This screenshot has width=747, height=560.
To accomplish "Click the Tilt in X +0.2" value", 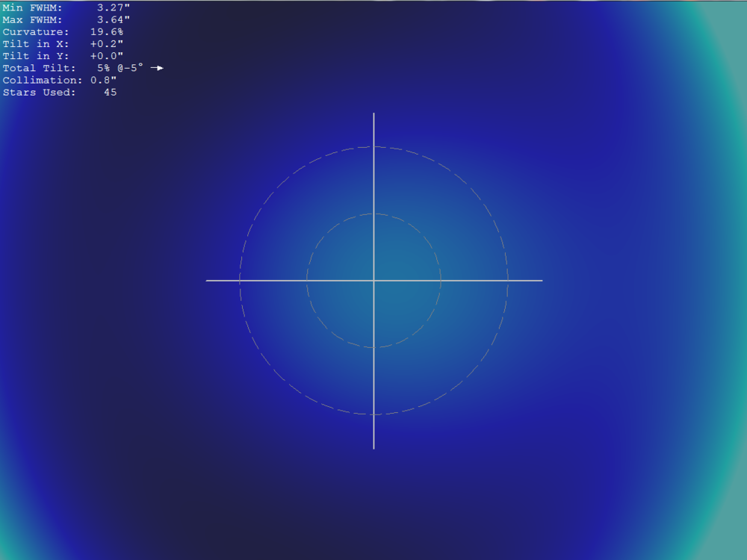I will click(107, 44).
